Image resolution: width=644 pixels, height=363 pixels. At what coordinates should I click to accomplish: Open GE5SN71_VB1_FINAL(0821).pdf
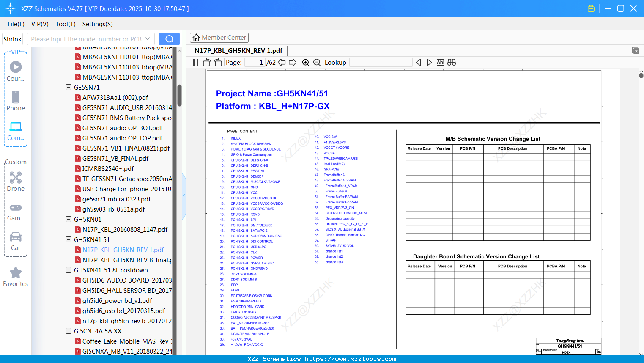coord(126,148)
